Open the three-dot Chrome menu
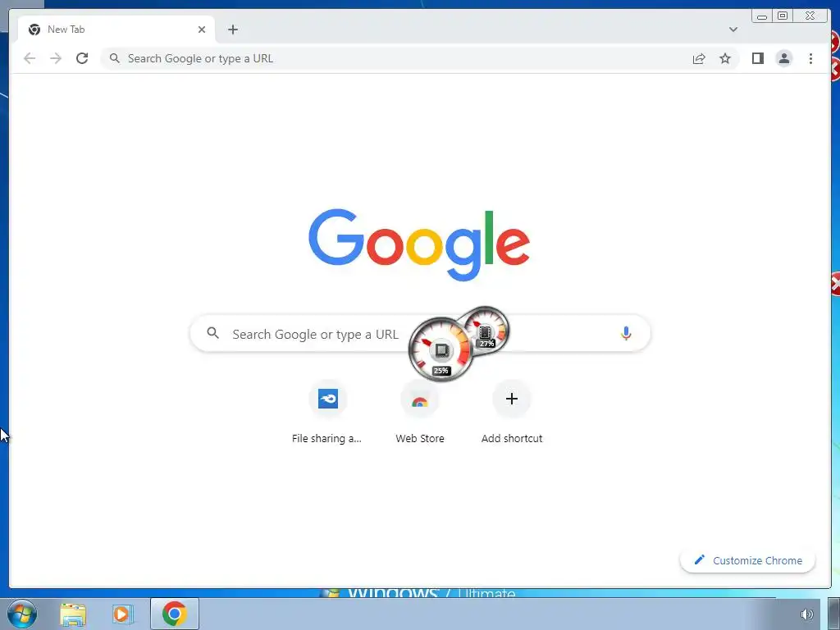Screen dimensions: 840x630 click(x=810, y=58)
